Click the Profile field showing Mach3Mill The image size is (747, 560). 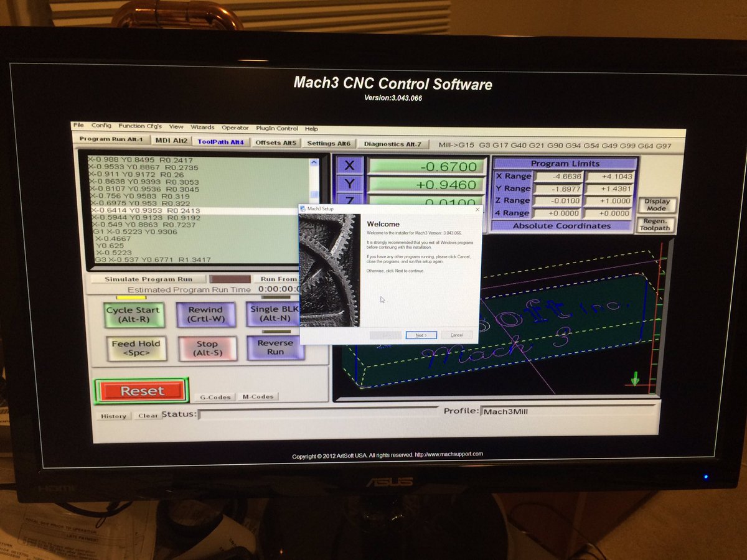point(568,411)
